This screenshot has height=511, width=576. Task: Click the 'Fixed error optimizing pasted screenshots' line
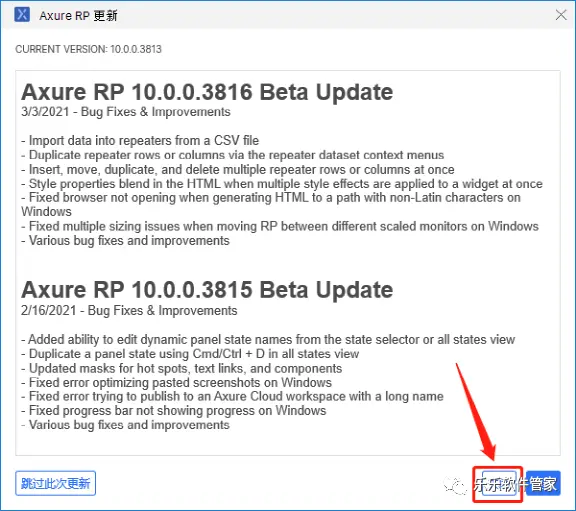(x=176, y=382)
